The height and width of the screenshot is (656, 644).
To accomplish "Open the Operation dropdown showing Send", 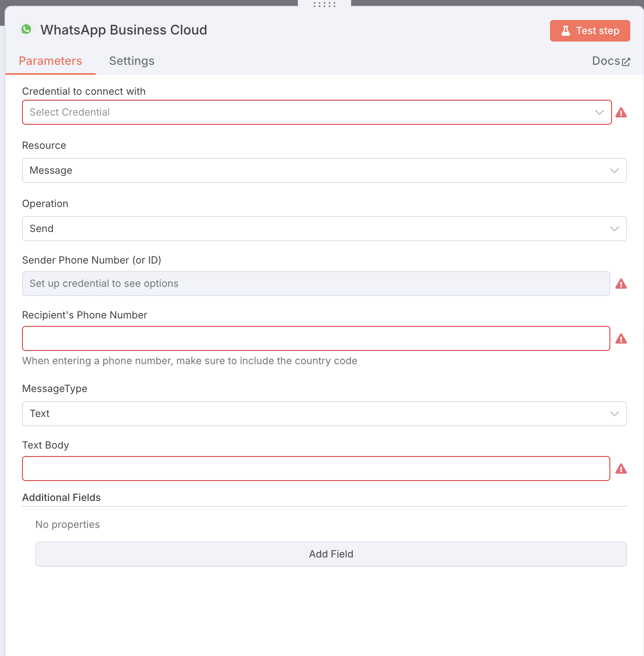I will pyautogui.click(x=324, y=229).
